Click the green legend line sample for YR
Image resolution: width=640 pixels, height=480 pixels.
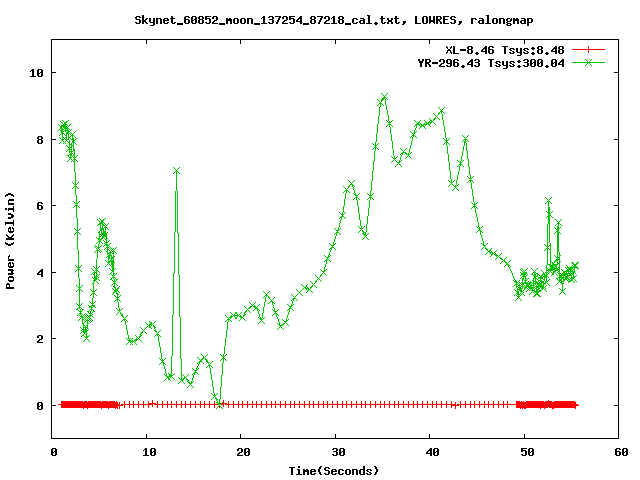[588, 62]
